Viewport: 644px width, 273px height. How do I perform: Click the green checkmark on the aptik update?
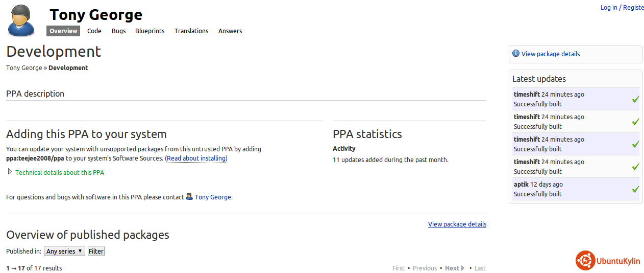pos(635,189)
